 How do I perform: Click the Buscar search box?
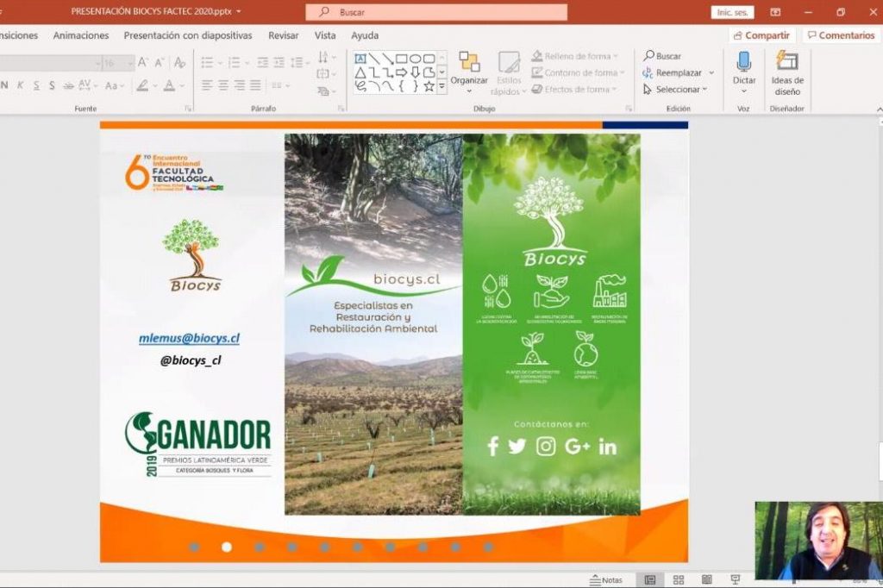(x=436, y=12)
